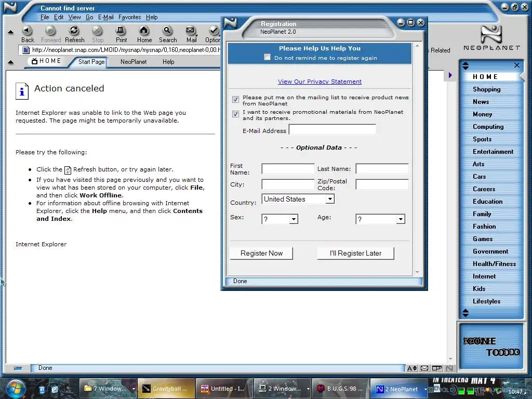Click the windows layout icon in the status bar
The height and width of the screenshot is (399, 532).
click(x=437, y=368)
